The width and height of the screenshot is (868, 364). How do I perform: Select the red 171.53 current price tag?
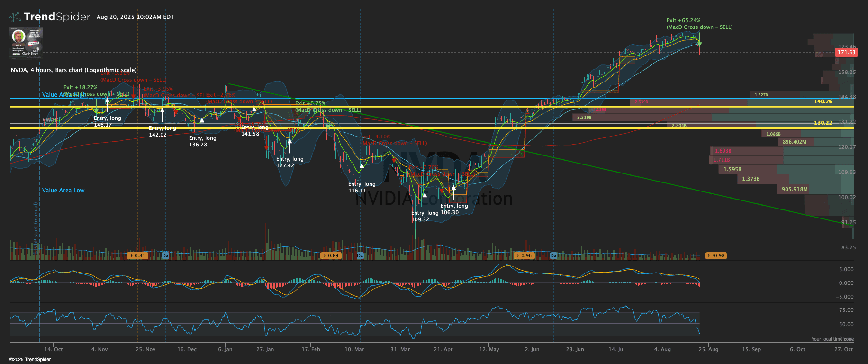[846, 52]
